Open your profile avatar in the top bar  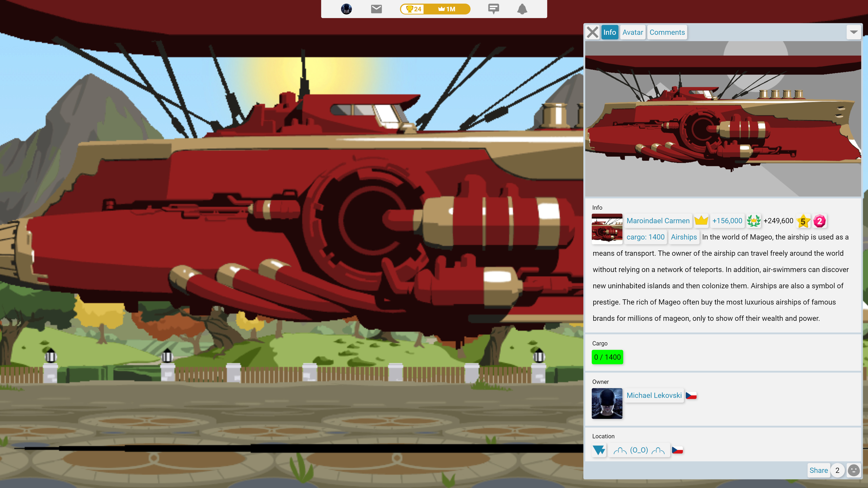click(346, 9)
